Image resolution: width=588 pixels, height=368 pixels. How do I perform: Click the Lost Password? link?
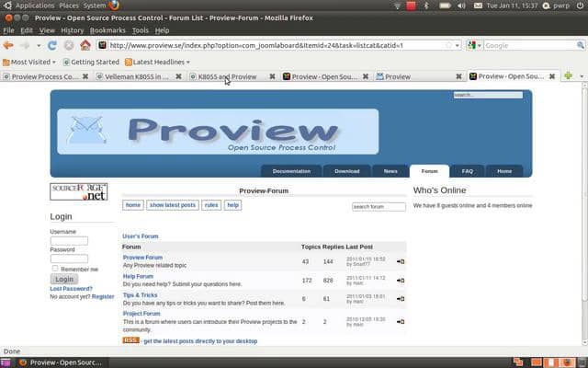click(72, 289)
